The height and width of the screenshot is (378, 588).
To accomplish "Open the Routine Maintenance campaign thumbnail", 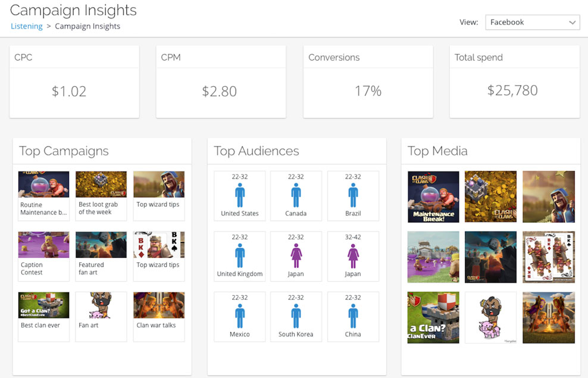I will (44, 184).
